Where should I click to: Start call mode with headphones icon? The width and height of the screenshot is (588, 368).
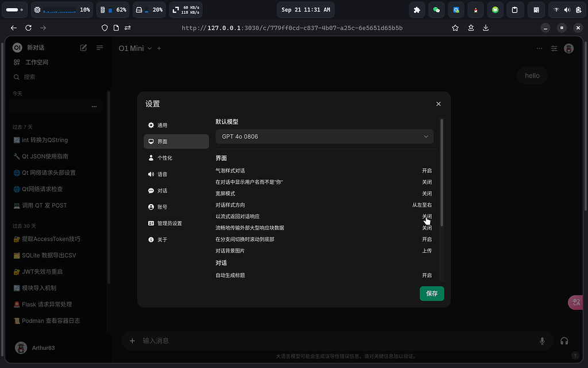pos(564,341)
